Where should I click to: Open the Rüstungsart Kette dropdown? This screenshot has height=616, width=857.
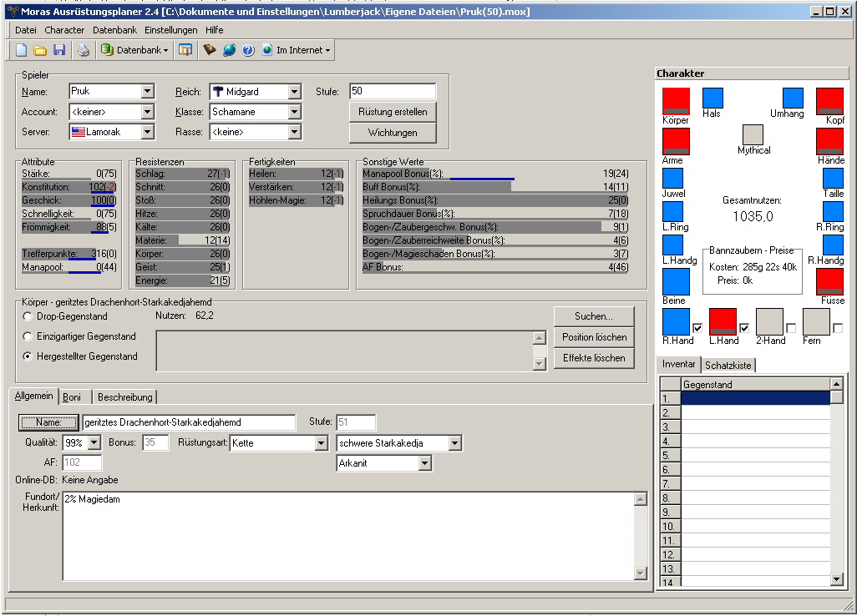click(321, 443)
